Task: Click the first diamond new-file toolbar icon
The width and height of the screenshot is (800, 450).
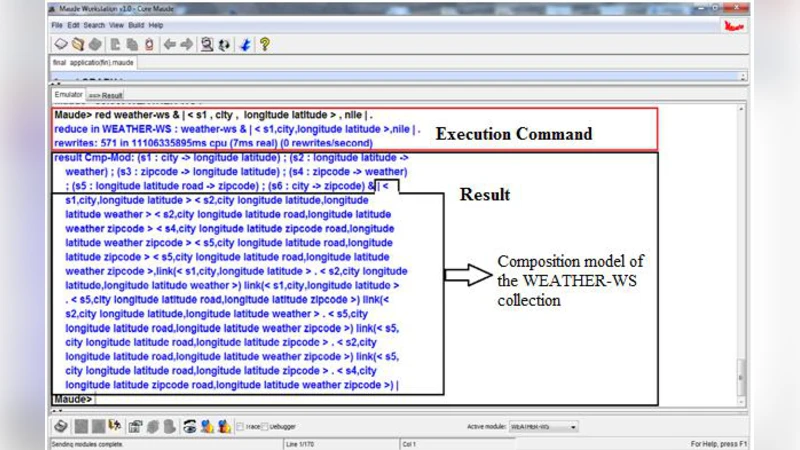Action: pyautogui.click(x=61, y=44)
